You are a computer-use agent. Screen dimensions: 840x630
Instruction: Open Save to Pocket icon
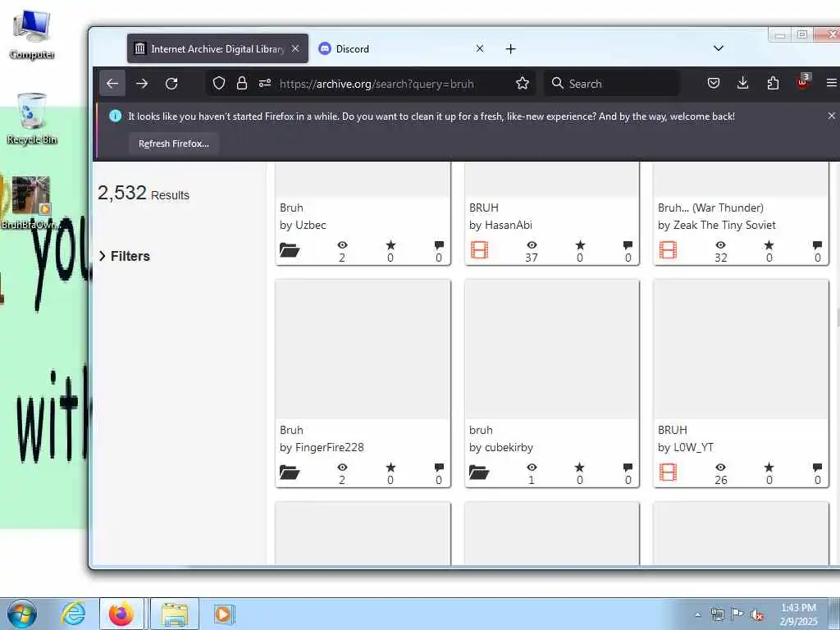click(714, 83)
